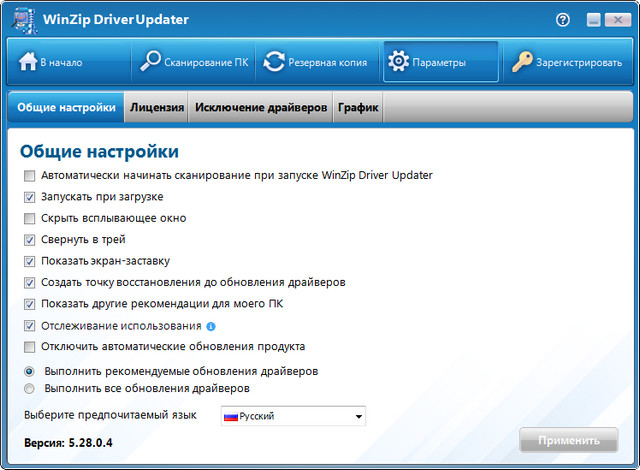Switch to the Лицензия tab
640x470 pixels.
point(157,108)
